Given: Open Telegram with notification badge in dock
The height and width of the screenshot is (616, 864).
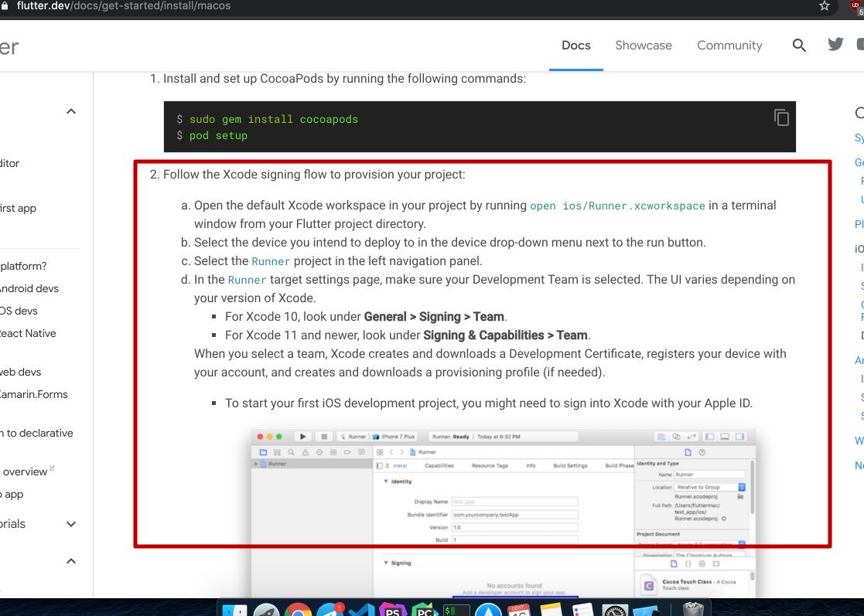Looking at the screenshot, I should pyautogui.click(x=330, y=609).
